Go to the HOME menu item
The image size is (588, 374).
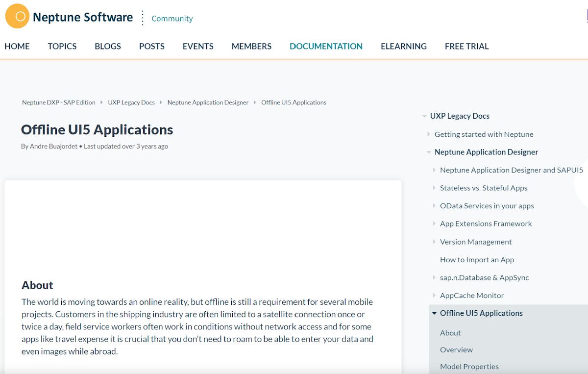click(x=17, y=46)
